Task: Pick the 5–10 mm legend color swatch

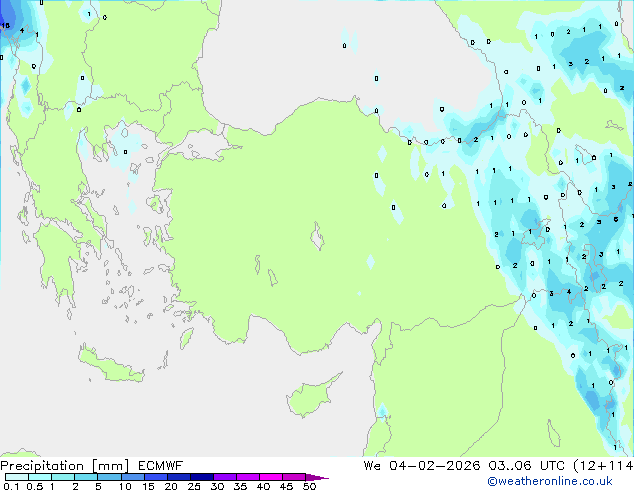Action: point(109,477)
